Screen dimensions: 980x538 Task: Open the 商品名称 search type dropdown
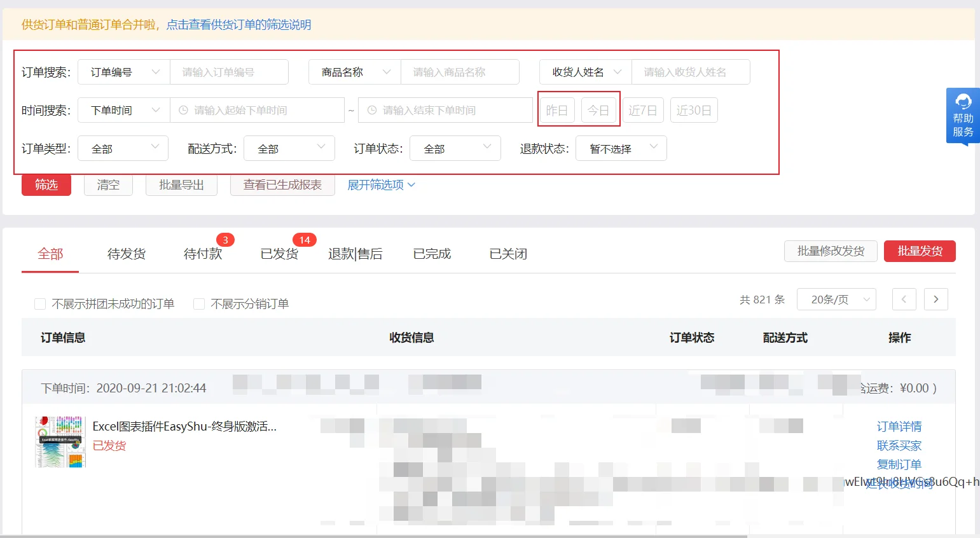[x=355, y=72]
